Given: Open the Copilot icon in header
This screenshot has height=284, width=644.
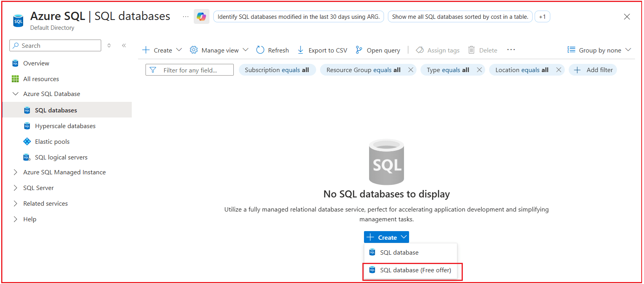Looking at the screenshot, I should pyautogui.click(x=201, y=16).
